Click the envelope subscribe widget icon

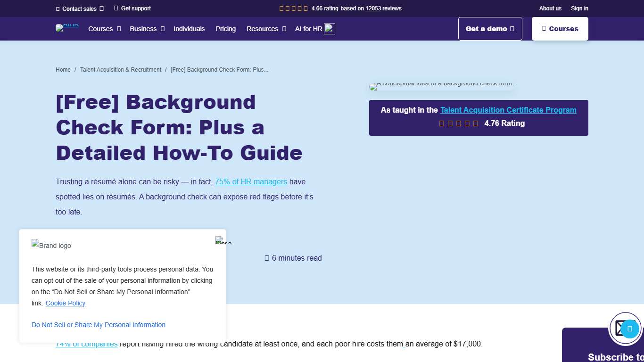tap(619, 328)
